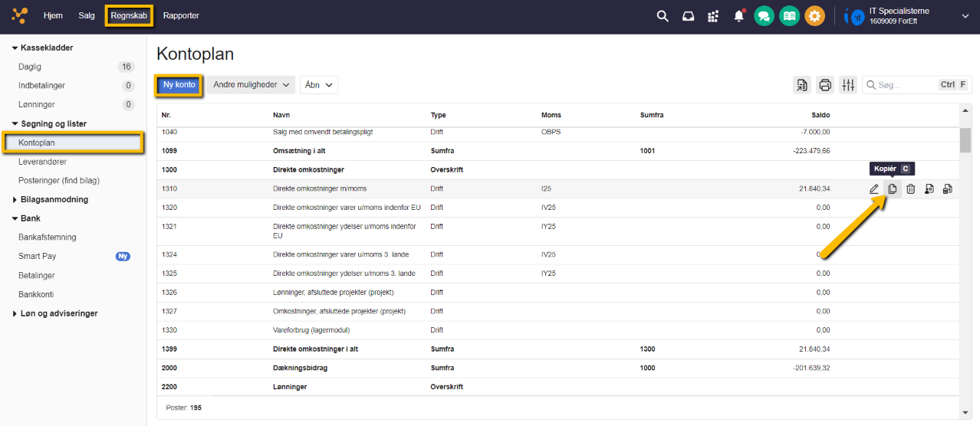The height and width of the screenshot is (426, 980).
Task: Click the print icon above the table
Action: click(825, 85)
